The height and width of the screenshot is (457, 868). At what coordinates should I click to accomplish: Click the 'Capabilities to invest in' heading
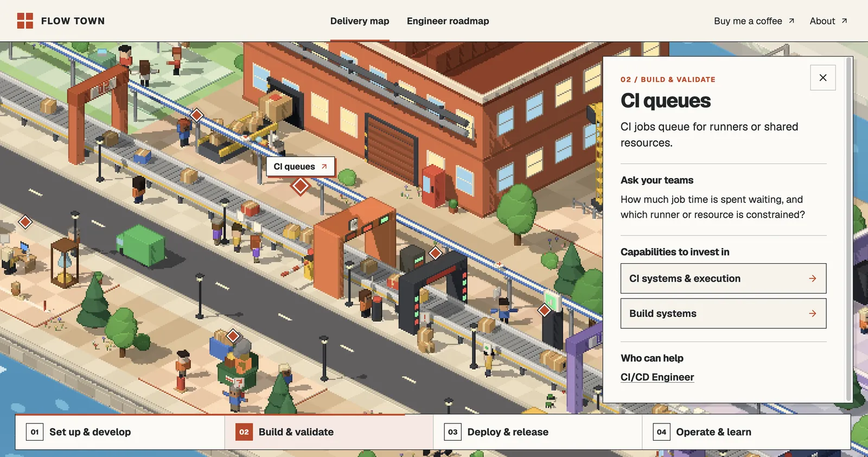(x=675, y=252)
